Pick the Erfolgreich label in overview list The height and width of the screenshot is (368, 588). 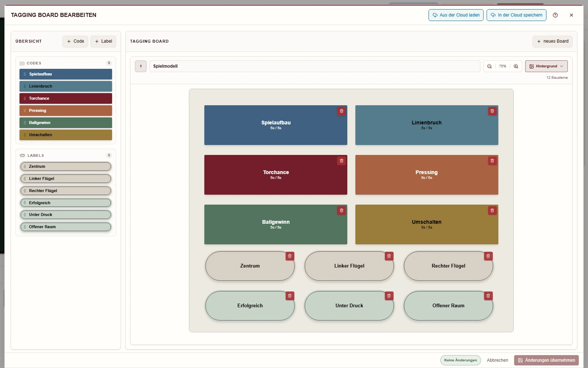click(66, 203)
